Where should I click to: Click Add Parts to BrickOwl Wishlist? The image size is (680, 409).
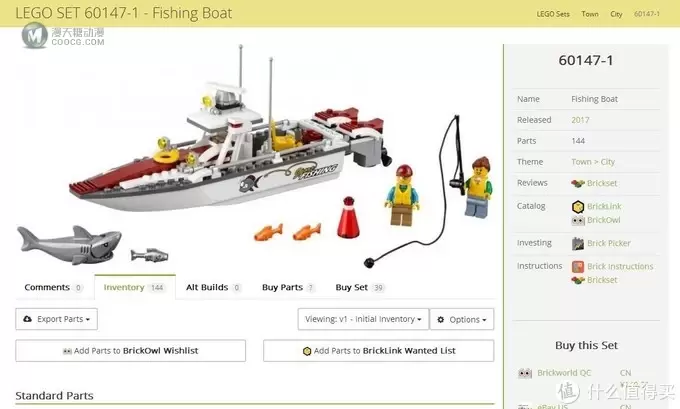[131, 350]
